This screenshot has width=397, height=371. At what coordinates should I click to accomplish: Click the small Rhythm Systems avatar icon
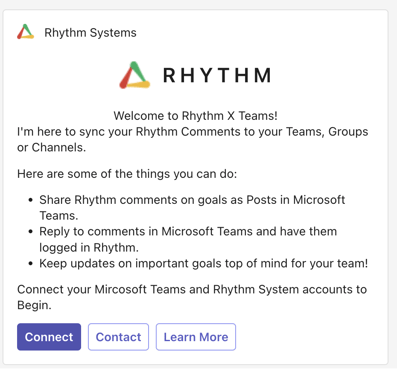(x=26, y=32)
